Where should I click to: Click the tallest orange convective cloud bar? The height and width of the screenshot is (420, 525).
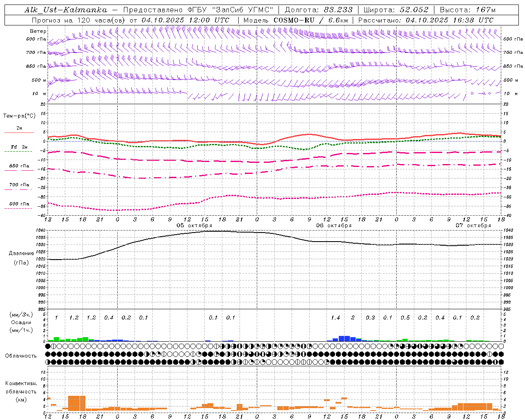pyautogui.click(x=77, y=403)
